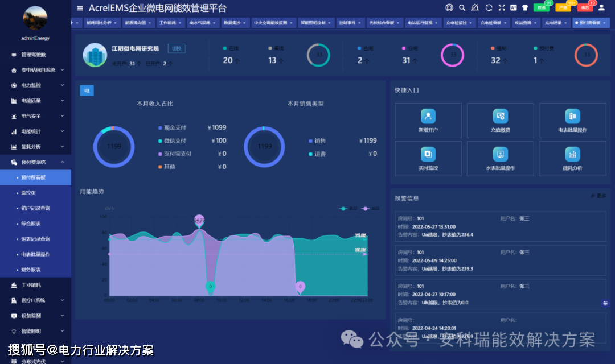Click the admin avatar photo in sidebar
The height and width of the screenshot is (364, 615).
click(x=35, y=18)
